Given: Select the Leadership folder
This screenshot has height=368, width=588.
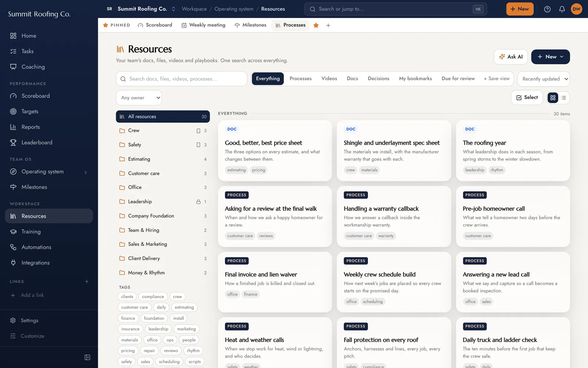Looking at the screenshot, I should coord(163,202).
